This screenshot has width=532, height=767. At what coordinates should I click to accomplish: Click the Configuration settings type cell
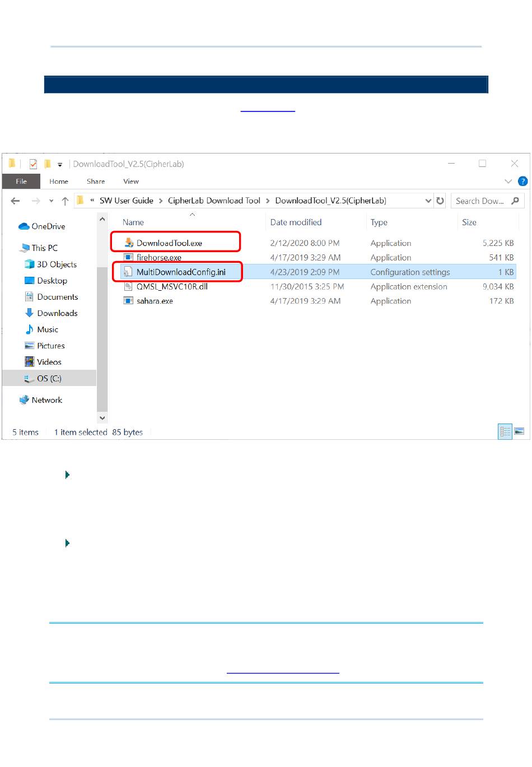(x=410, y=272)
